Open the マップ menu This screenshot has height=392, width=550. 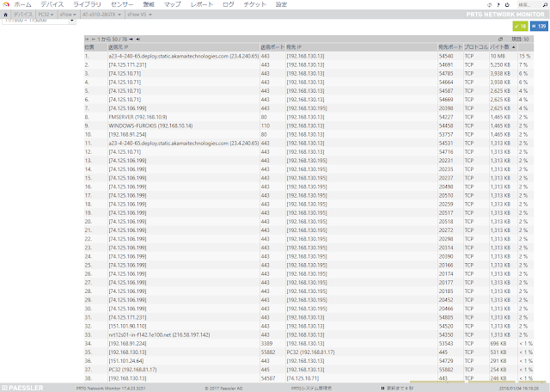(x=172, y=4)
